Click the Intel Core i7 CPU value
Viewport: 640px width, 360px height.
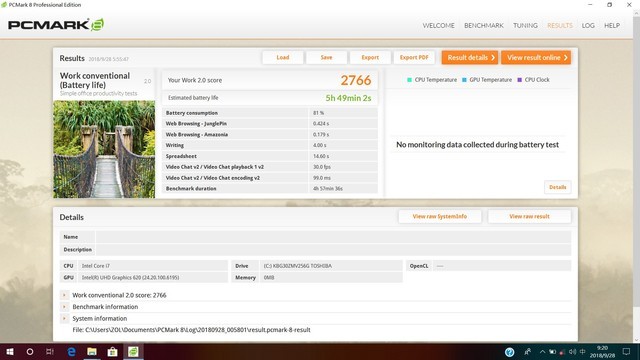pyautogui.click(x=96, y=266)
